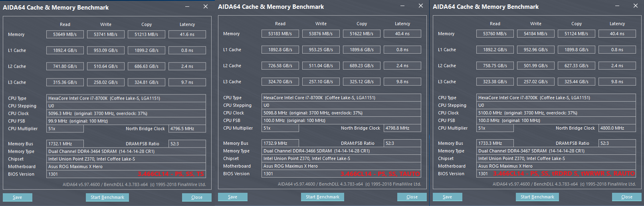Click Memory Type DDR4-3467 SDRAM field

pos(556,151)
